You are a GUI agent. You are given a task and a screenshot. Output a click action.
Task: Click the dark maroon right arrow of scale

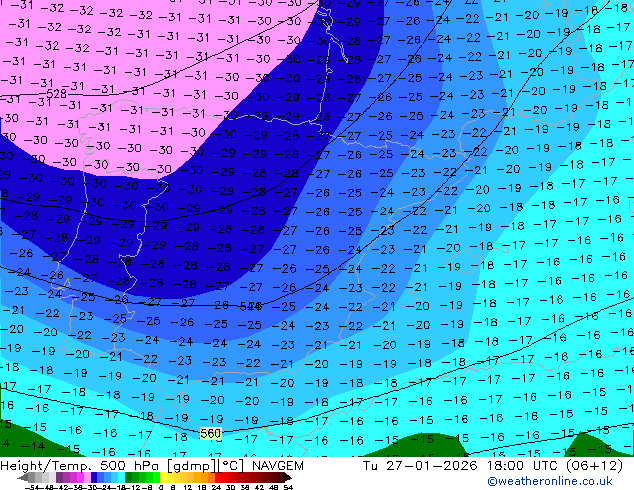288,477
